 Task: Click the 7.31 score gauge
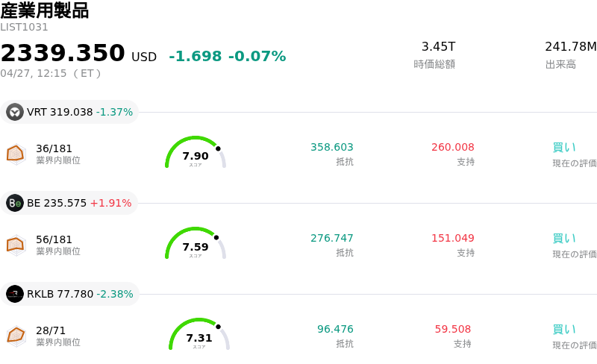click(x=199, y=336)
